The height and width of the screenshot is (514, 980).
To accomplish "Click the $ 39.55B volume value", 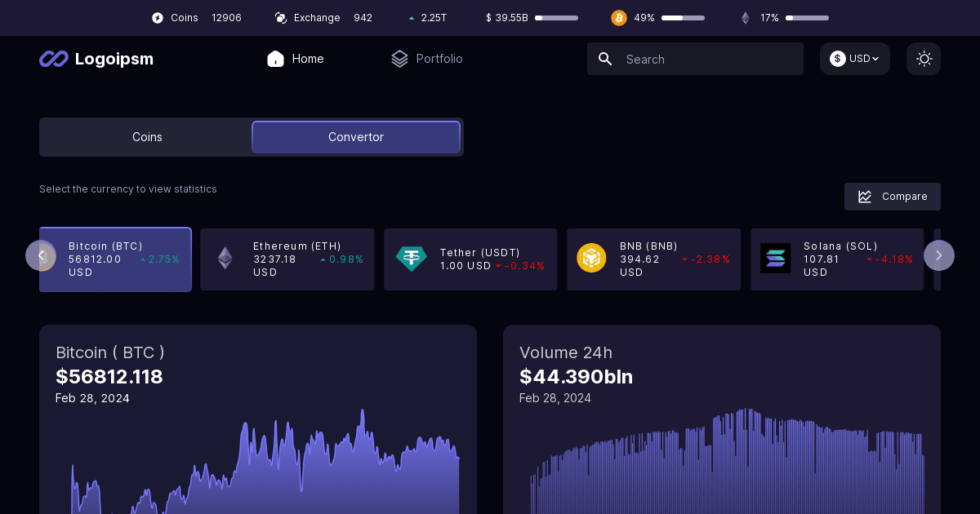I will 507,18.
